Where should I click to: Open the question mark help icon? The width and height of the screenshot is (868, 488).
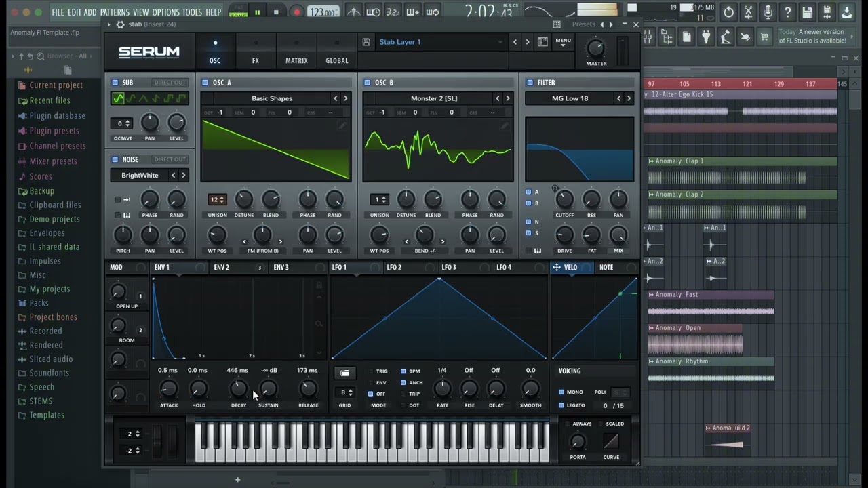(787, 12)
